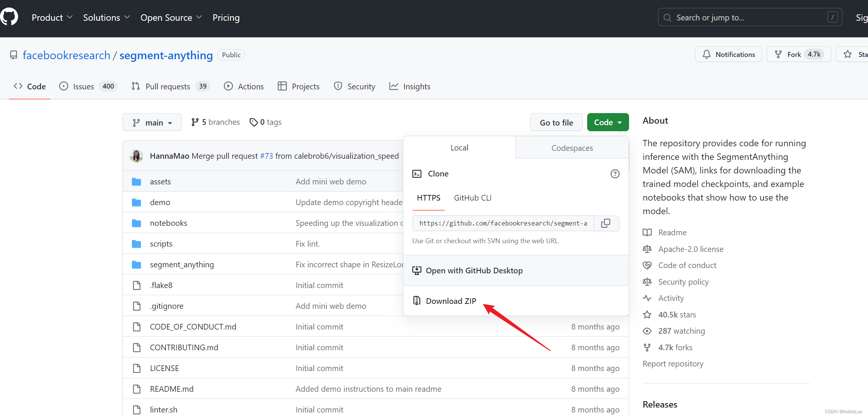Click the demo folder icon

click(136, 202)
